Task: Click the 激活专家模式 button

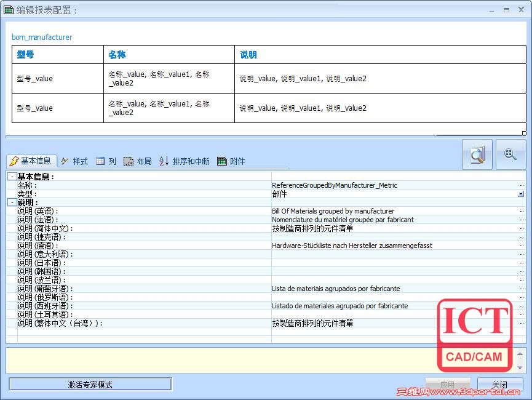Action: (90, 385)
